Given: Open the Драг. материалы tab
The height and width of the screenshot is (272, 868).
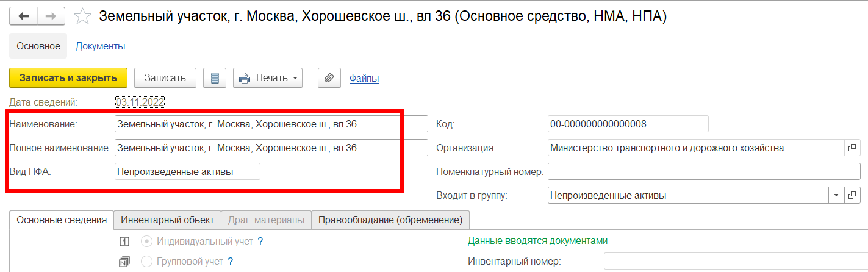Looking at the screenshot, I should [x=267, y=220].
